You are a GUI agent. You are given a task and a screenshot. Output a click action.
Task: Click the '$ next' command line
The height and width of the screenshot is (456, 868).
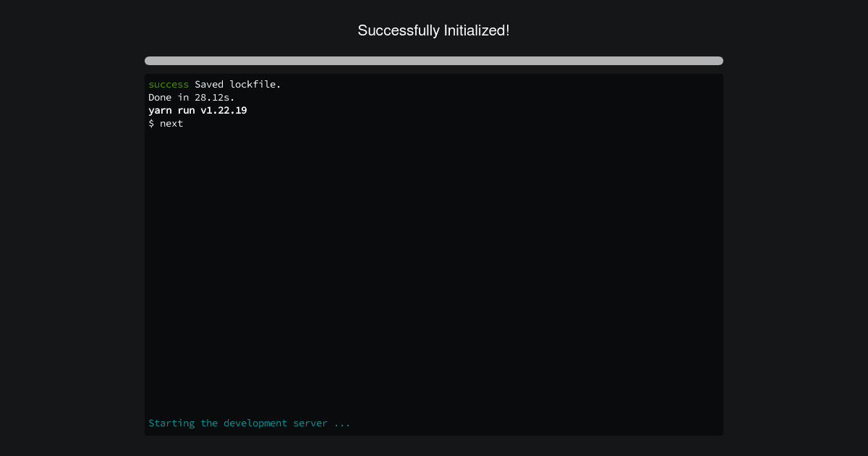pyautogui.click(x=166, y=123)
